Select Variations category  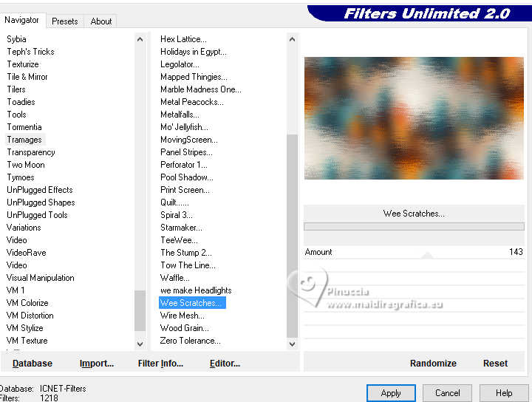[x=24, y=228]
